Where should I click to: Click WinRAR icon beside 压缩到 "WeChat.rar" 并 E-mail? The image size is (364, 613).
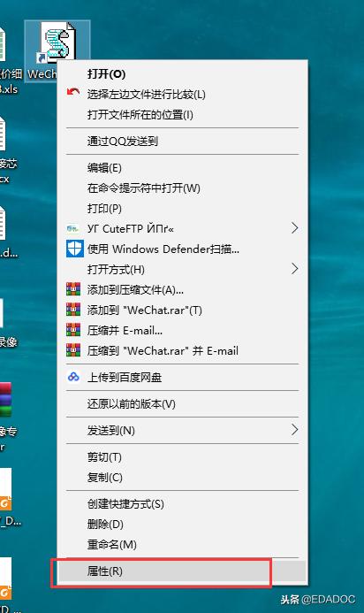[73, 350]
